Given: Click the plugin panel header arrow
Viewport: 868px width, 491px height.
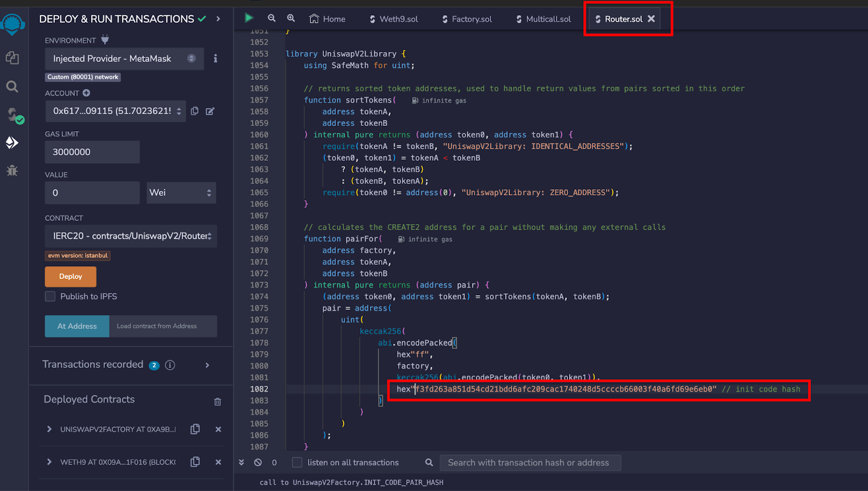Looking at the screenshot, I should (x=218, y=19).
